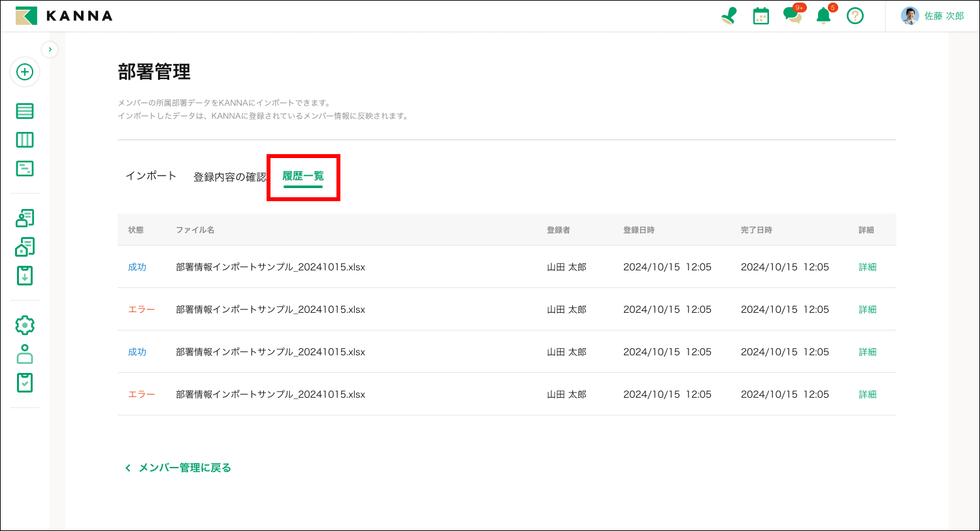Click the KANNA logo in header
980x531 pixels.
click(64, 16)
